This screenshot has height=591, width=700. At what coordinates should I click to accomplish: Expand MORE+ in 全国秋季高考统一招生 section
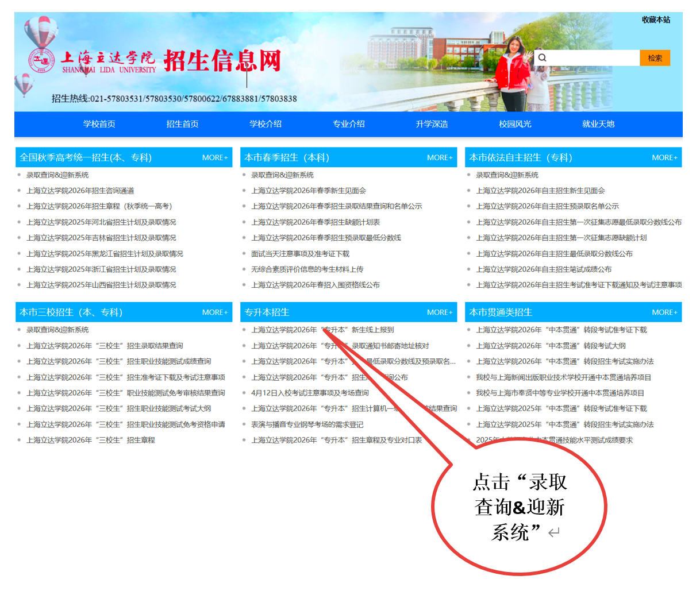click(215, 157)
